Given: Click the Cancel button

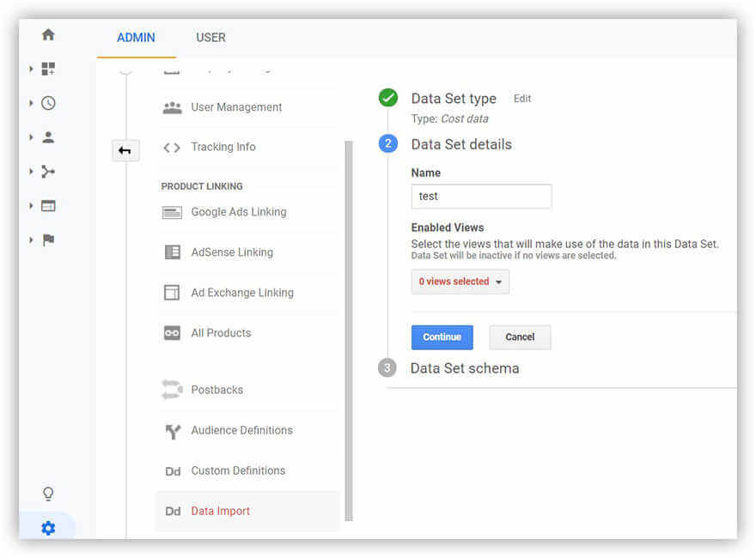Looking at the screenshot, I should tap(520, 337).
